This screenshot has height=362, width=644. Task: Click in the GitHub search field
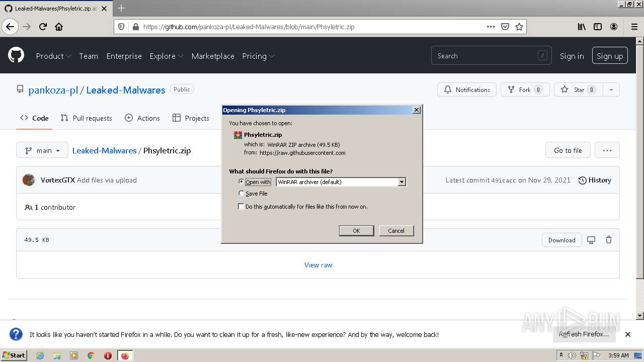point(491,56)
